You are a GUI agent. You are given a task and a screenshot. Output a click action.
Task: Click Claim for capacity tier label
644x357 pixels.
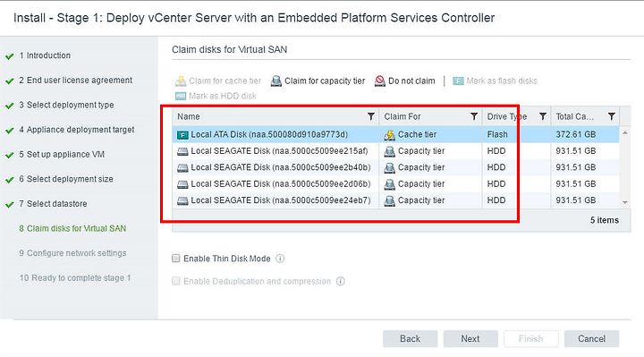[x=325, y=81]
